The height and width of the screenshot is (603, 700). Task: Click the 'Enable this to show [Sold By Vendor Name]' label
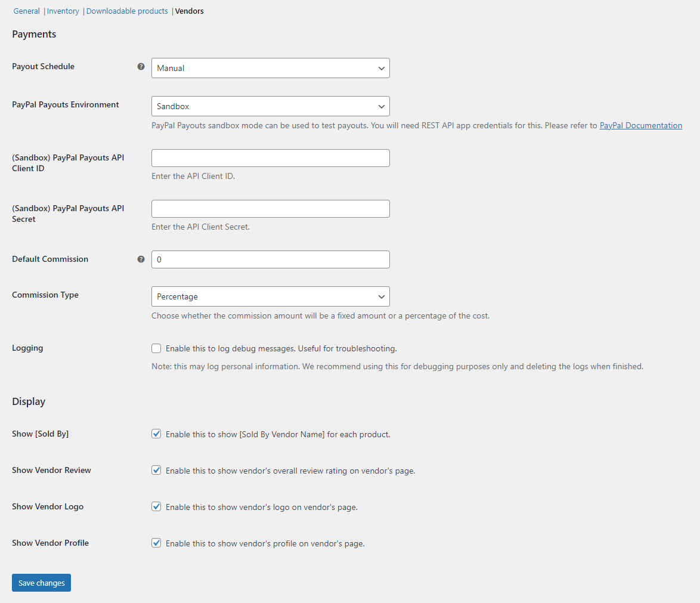click(x=278, y=434)
